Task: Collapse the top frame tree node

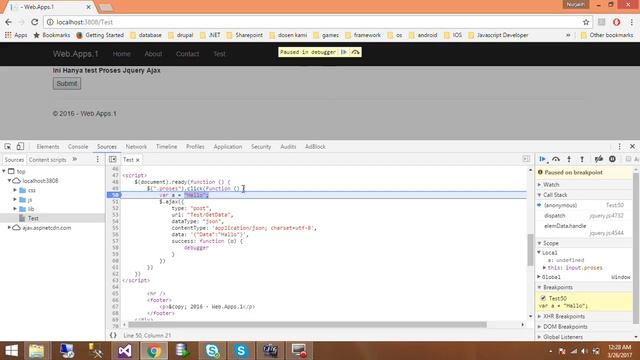Action: 4,171
